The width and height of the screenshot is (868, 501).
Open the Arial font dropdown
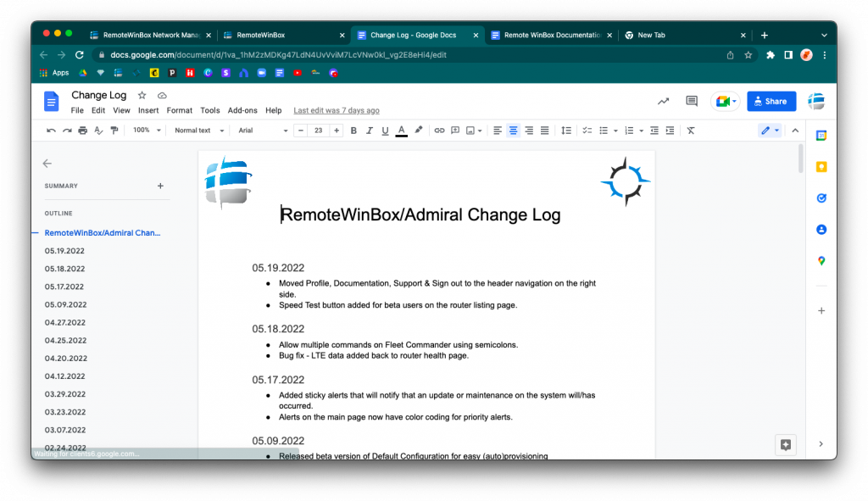pos(263,131)
